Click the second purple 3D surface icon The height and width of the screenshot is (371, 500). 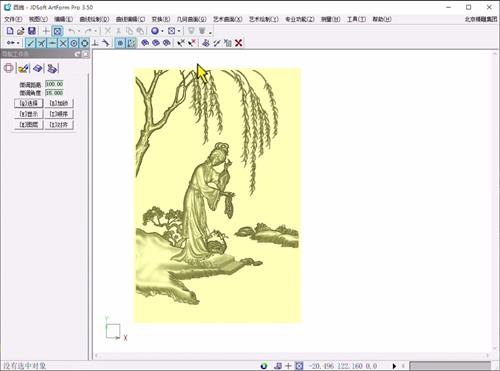pos(156,43)
